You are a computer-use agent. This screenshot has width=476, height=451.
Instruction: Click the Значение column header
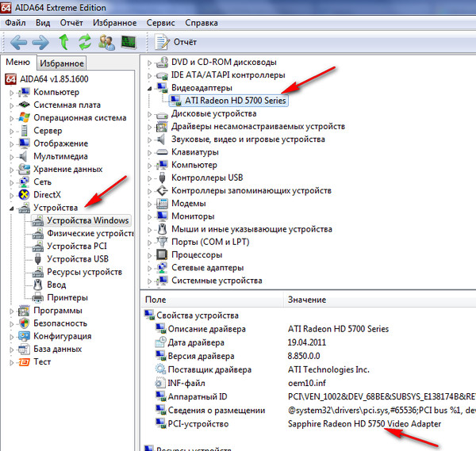tap(380, 300)
